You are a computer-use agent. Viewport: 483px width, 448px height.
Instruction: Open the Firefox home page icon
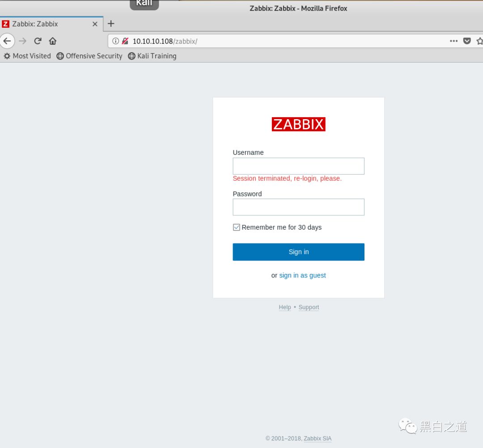point(53,41)
